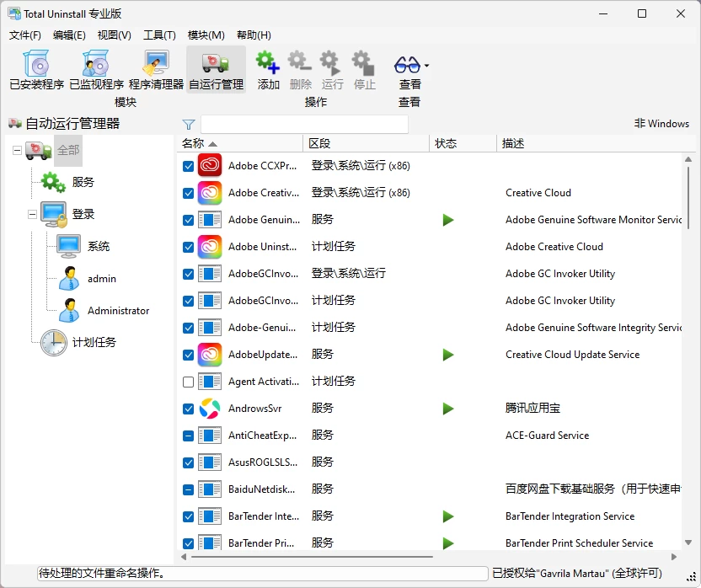Image resolution: width=701 pixels, height=588 pixels.
Task: Sort by the 区段 column header
Action: 367,143
